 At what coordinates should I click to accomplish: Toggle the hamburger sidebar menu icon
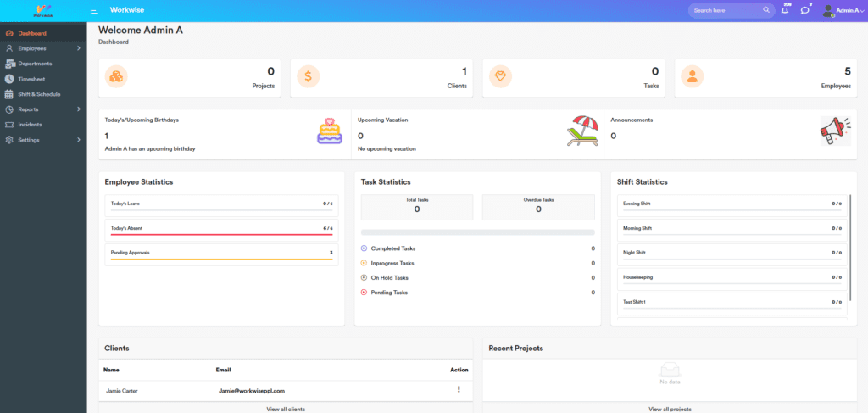(94, 10)
